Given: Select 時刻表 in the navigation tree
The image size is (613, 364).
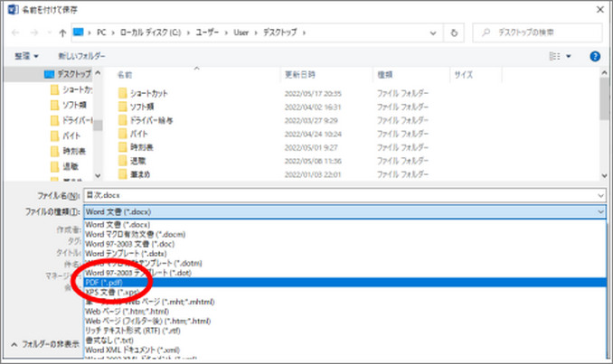Looking at the screenshot, I should click(x=74, y=151).
